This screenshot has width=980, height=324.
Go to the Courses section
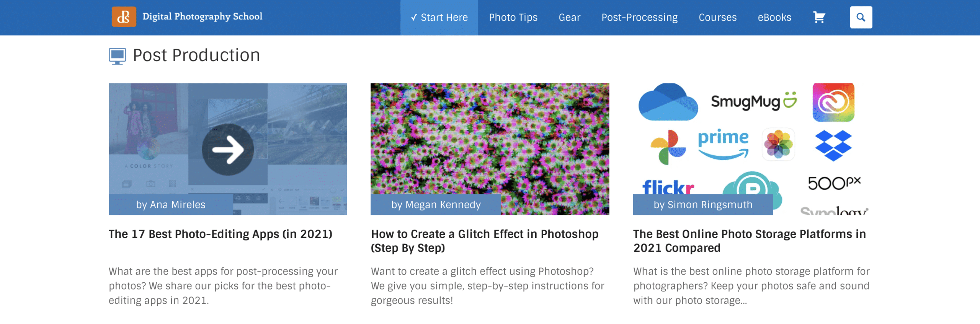(x=717, y=18)
